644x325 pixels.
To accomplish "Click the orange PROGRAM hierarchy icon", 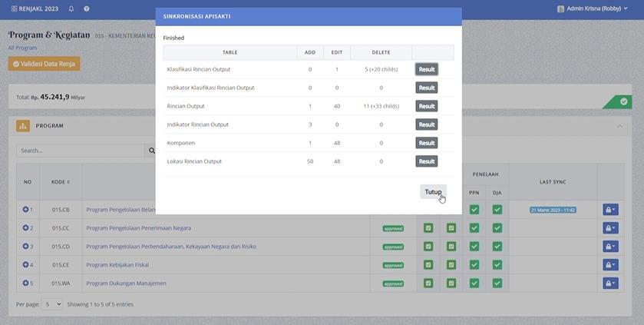I will [23, 126].
